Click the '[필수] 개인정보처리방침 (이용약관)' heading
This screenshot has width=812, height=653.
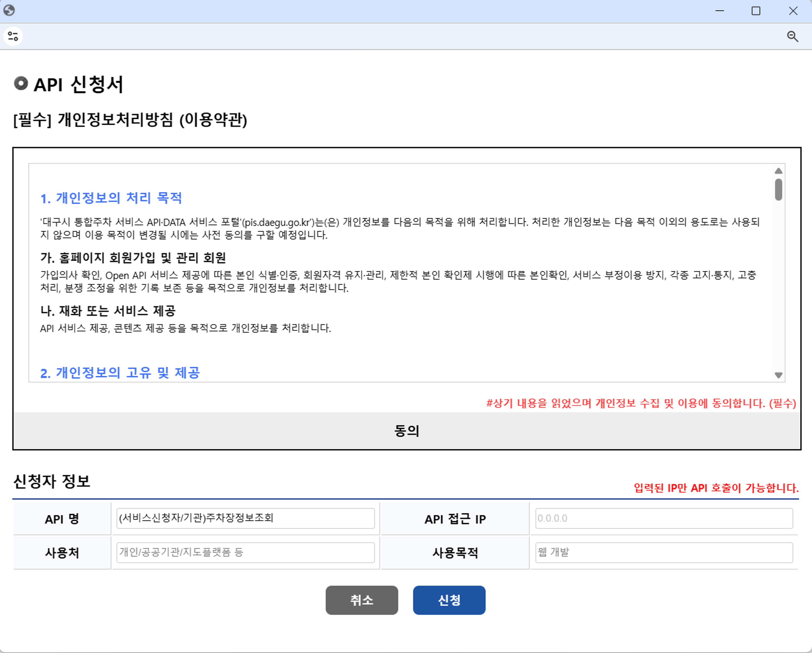point(130,120)
